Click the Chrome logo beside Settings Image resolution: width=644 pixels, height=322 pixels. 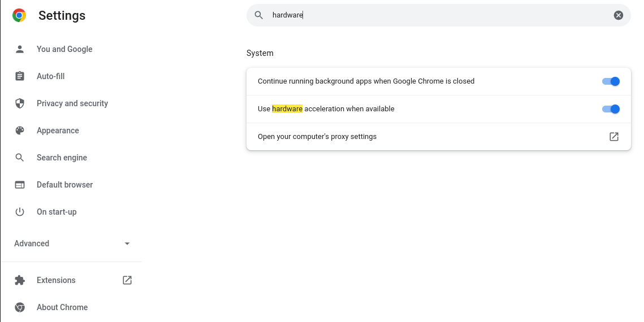[x=19, y=15]
